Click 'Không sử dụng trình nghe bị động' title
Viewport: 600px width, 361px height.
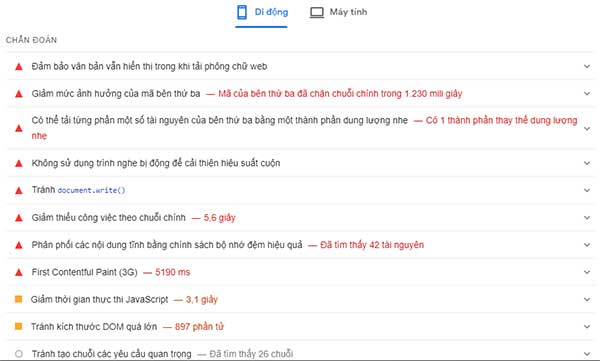pos(156,163)
